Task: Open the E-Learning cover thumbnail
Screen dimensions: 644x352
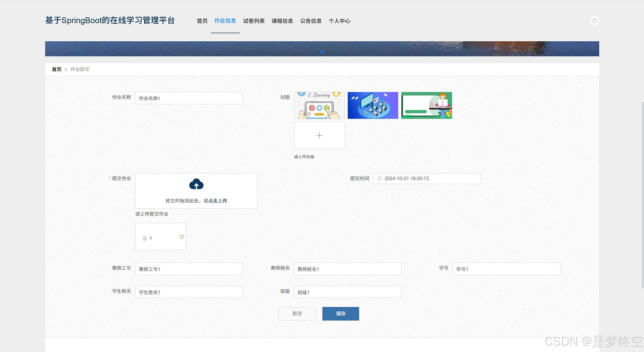Action: [x=319, y=105]
